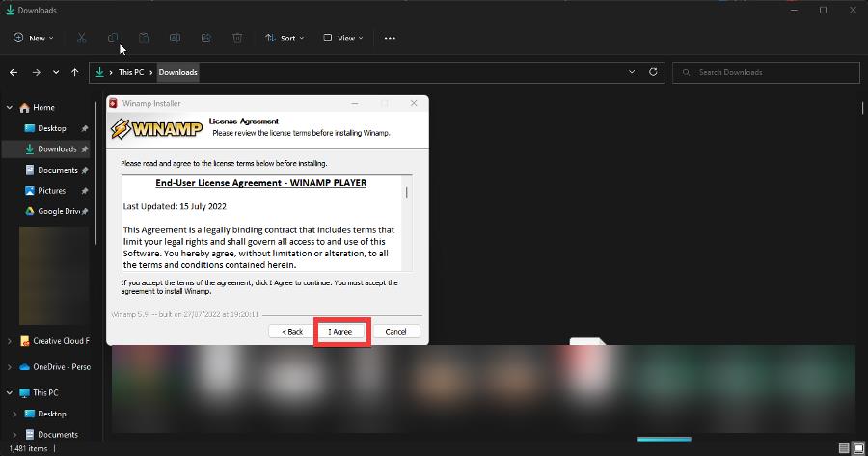Switch to large thumbnails view icon
The image size is (868, 456).
tap(858, 448)
